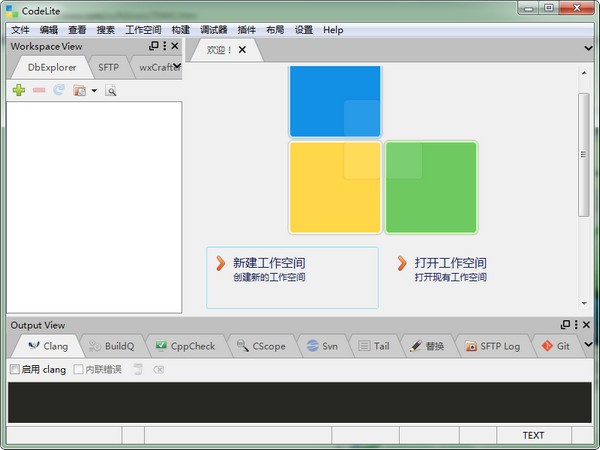The width and height of the screenshot is (600, 450).
Task: Switch to the Clang output tab
Action: tap(48, 346)
